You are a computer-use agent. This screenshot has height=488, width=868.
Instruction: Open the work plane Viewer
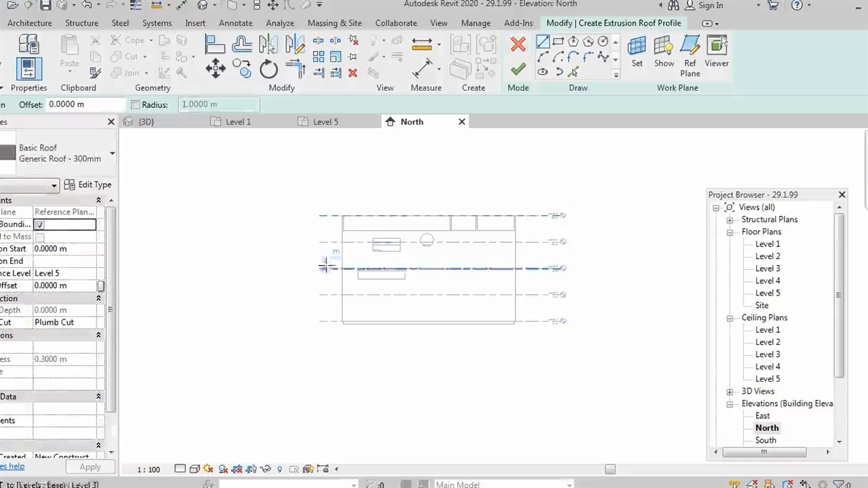pos(716,52)
